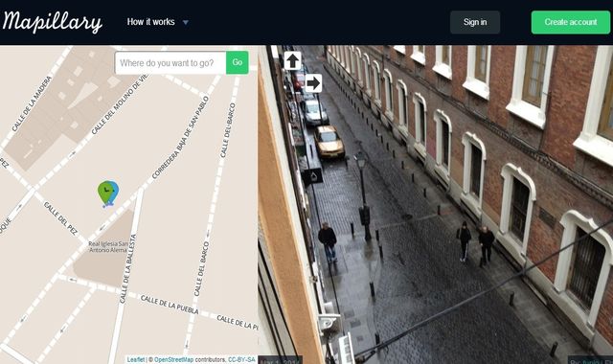Click the Sign in button
The height and width of the screenshot is (364, 613).
[x=475, y=22]
